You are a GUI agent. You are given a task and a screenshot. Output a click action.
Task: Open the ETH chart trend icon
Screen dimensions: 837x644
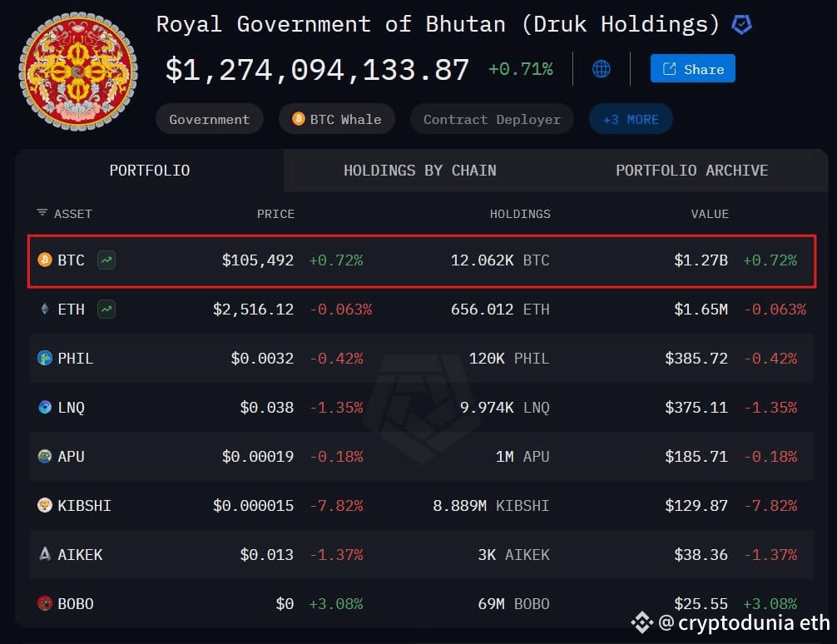(x=106, y=310)
